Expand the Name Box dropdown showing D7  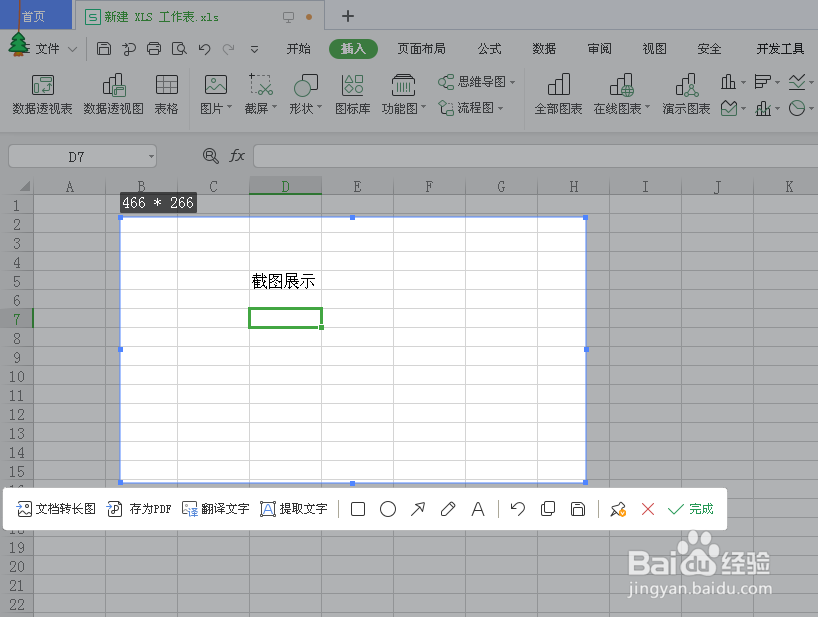150,156
